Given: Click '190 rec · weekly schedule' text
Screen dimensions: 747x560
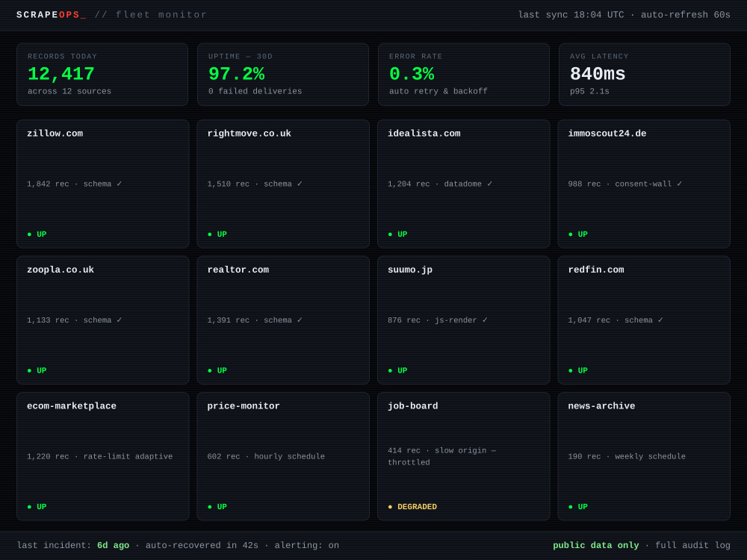Looking at the screenshot, I should (x=627, y=456).
